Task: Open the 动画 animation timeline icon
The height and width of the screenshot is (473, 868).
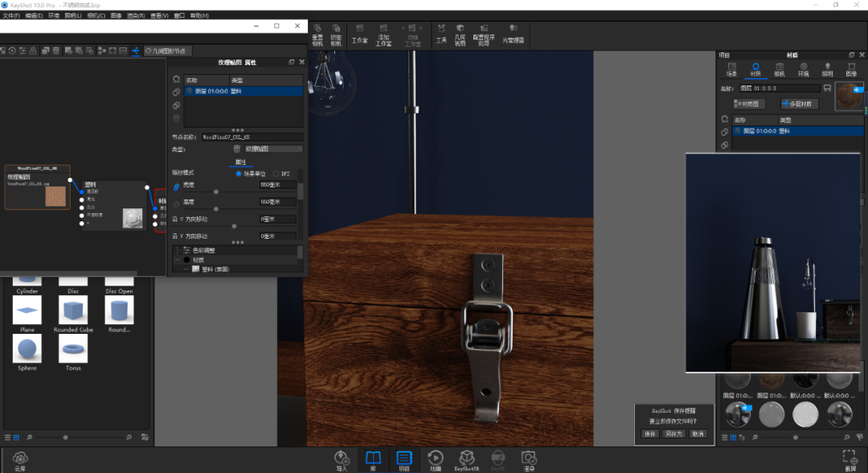Action: (436, 460)
